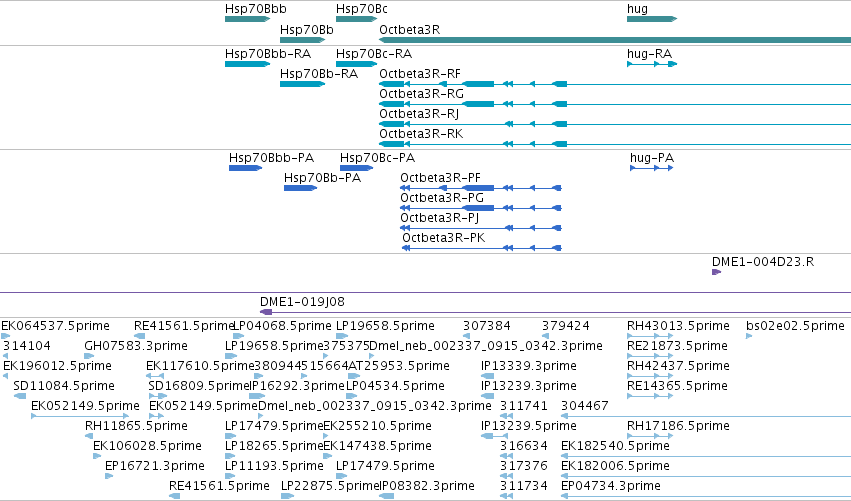Pick the Octbeta3R-RK transcript
The image size is (851, 501).
pos(615,144)
